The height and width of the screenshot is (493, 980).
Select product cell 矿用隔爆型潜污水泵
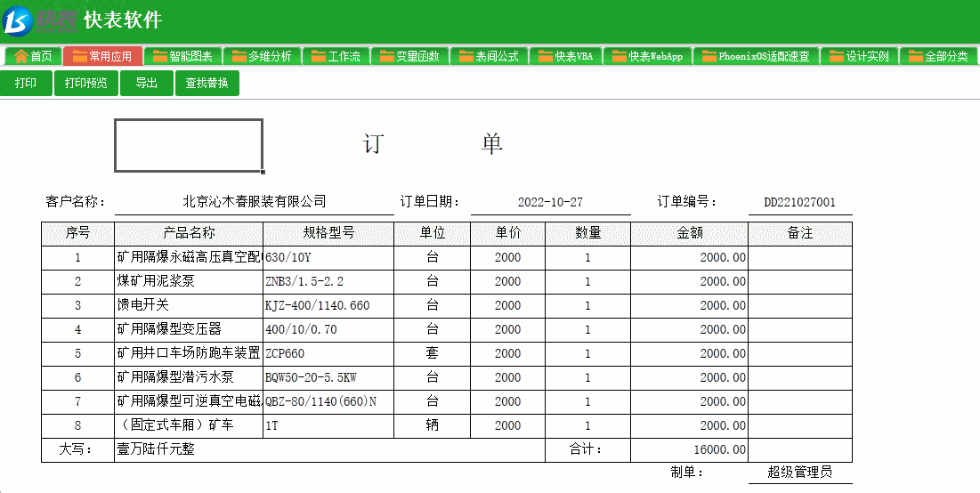coord(189,377)
